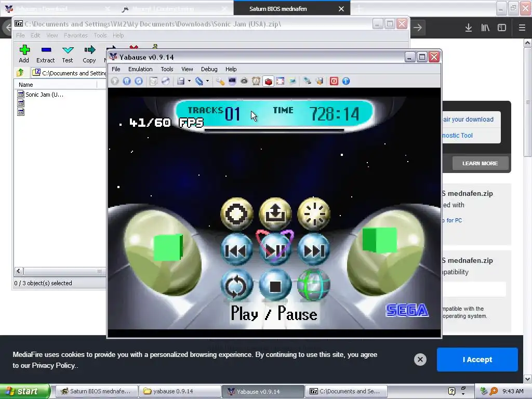The width and height of the screenshot is (532, 399).
Task: Click the green globe button in CD player
Action: [313, 286]
